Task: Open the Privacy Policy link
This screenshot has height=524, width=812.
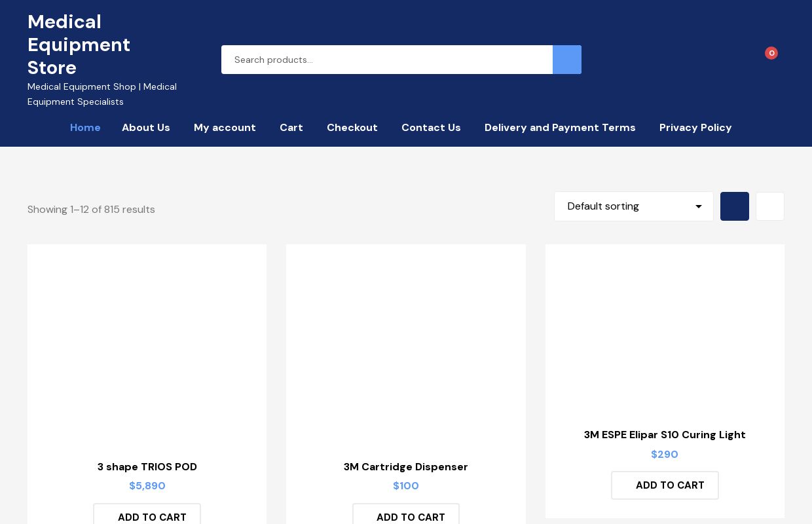Action: (695, 128)
